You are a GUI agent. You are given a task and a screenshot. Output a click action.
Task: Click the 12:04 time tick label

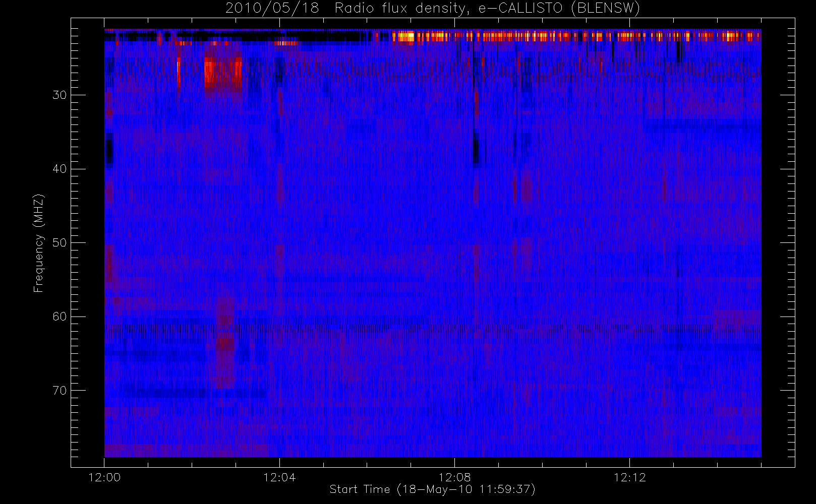pyautogui.click(x=279, y=477)
